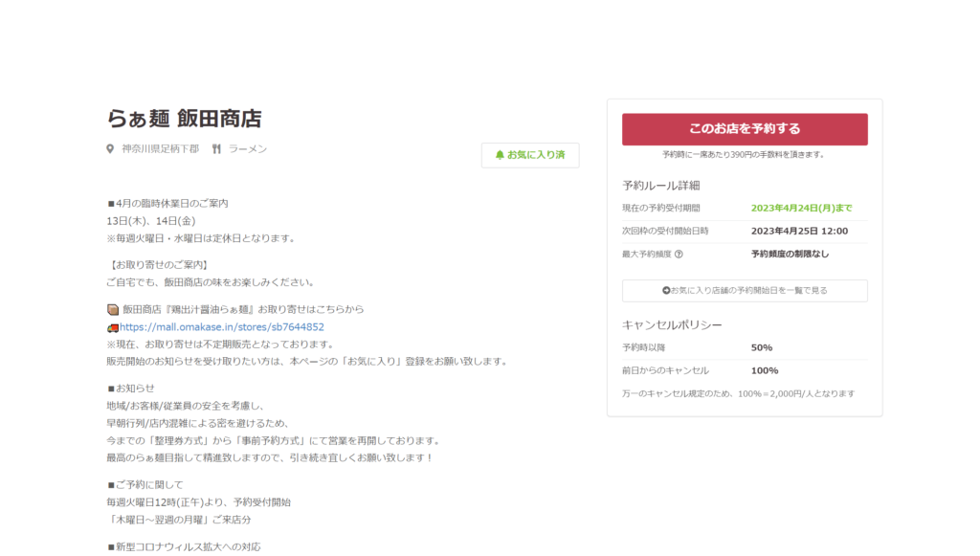Click the location pin icon under the shop name
Image resolution: width=980 pixels, height=556 pixels.
111,149
